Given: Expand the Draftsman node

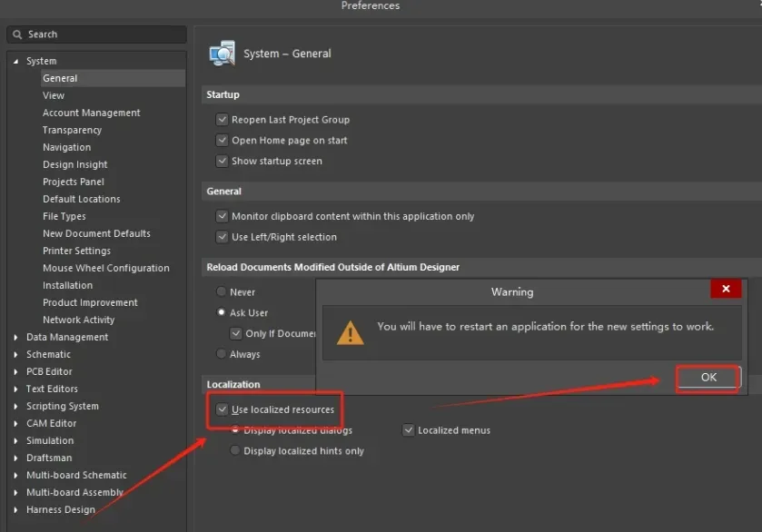Looking at the screenshot, I should click(x=15, y=458).
